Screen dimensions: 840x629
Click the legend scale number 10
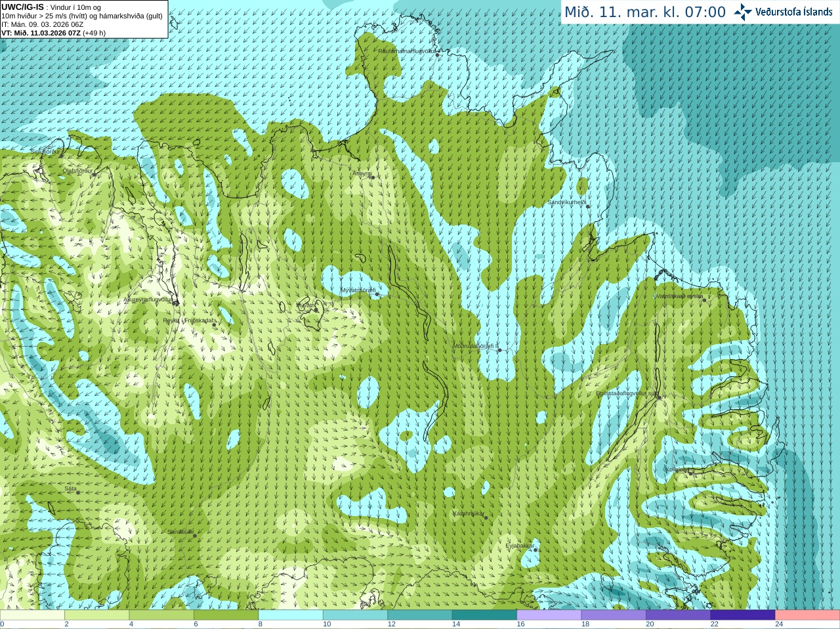327,624
